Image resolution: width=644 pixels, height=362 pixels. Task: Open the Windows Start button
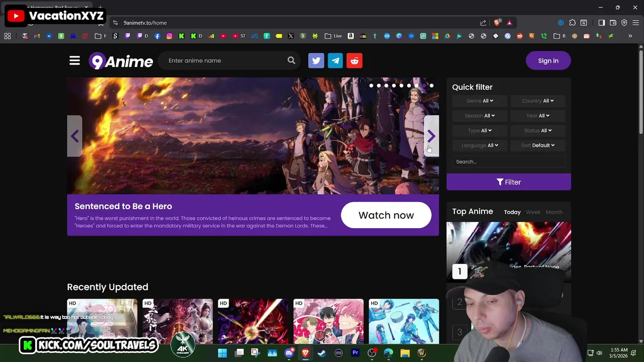[222, 353]
